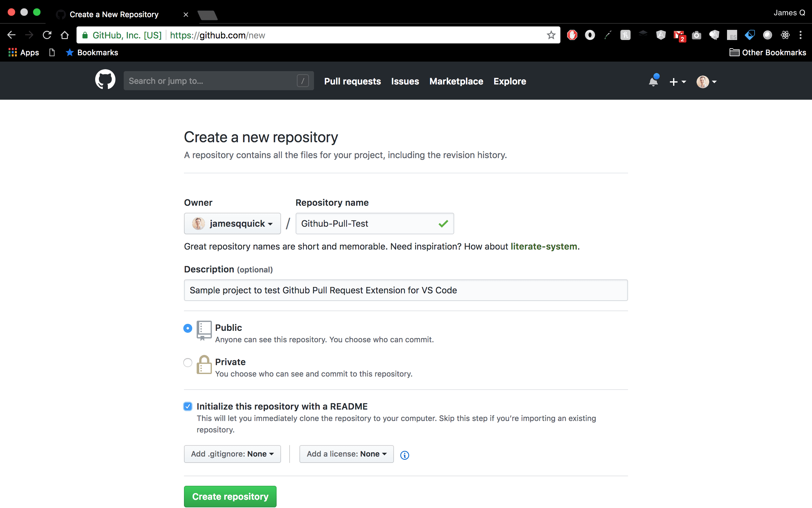Image resolution: width=812 pixels, height=508 pixels.
Task: Reload the page with refresh icon
Action: (47, 35)
